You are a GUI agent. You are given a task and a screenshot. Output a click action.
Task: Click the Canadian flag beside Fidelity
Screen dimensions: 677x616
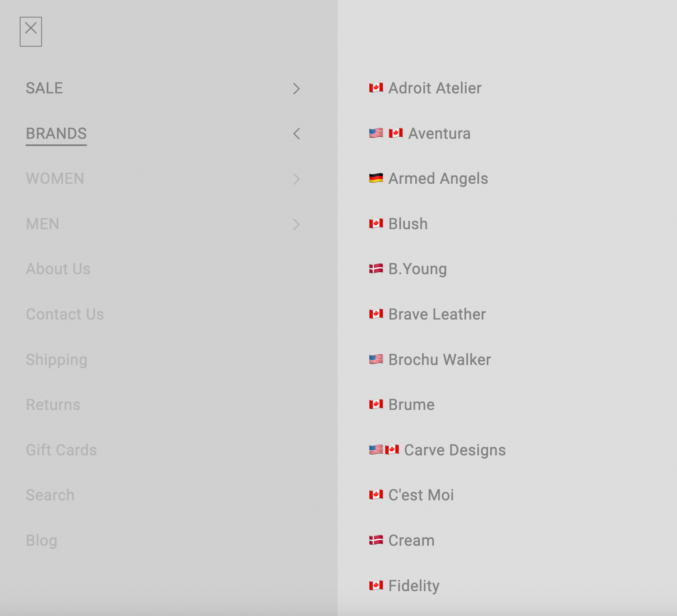point(376,586)
